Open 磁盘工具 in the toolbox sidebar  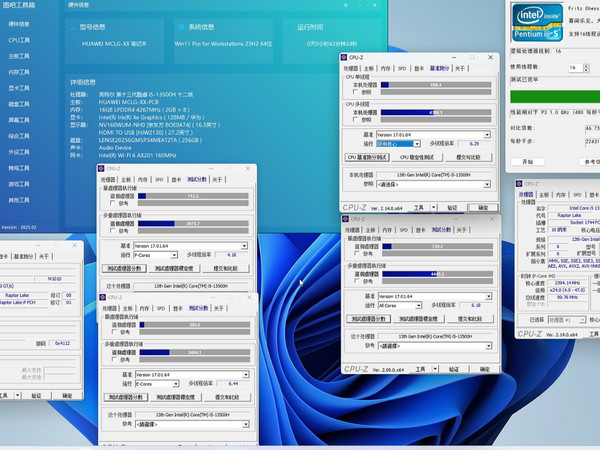19,104
